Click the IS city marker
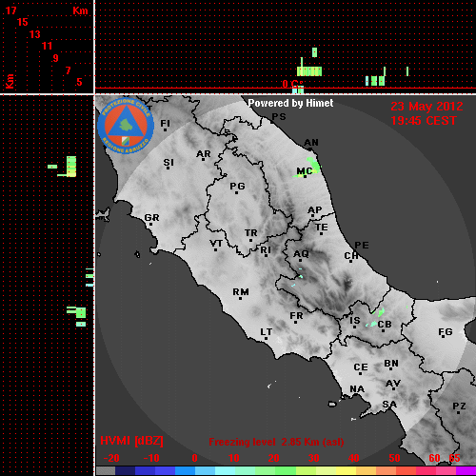476x476 pixels. 354,327
